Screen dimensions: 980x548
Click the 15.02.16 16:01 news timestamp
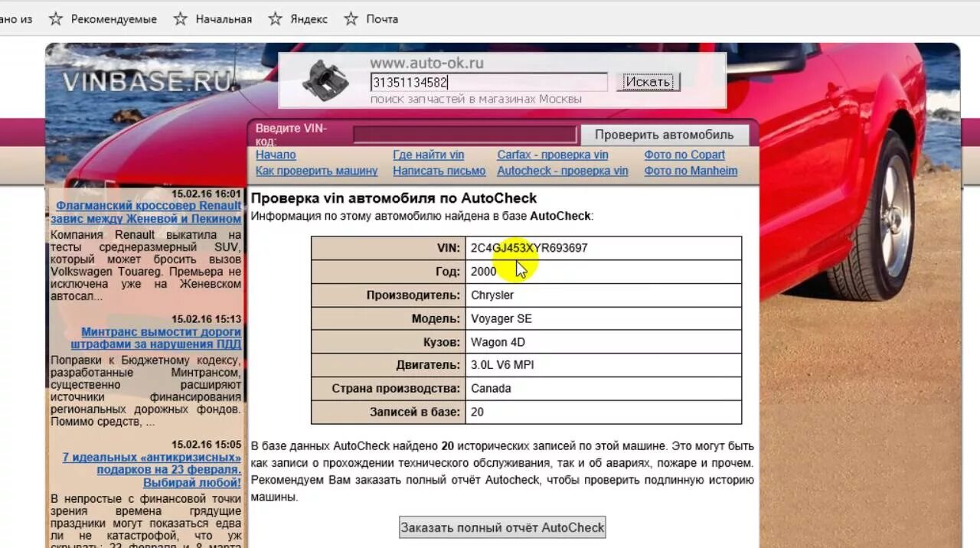[x=206, y=194]
